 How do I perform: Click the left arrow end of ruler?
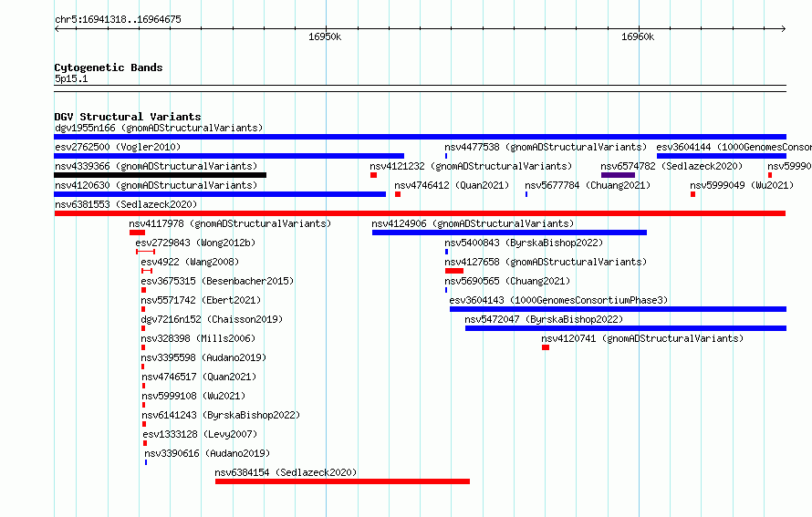point(57,28)
